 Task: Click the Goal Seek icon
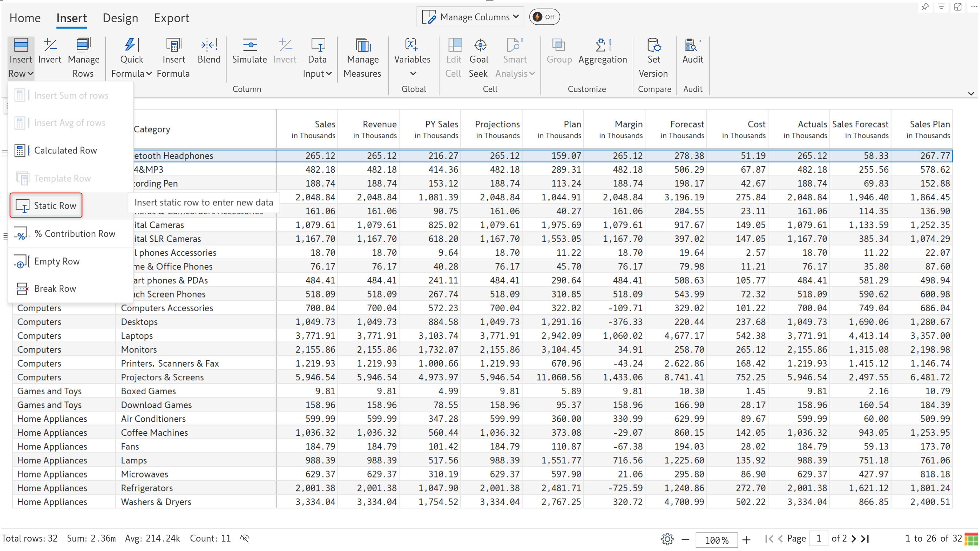(x=480, y=45)
